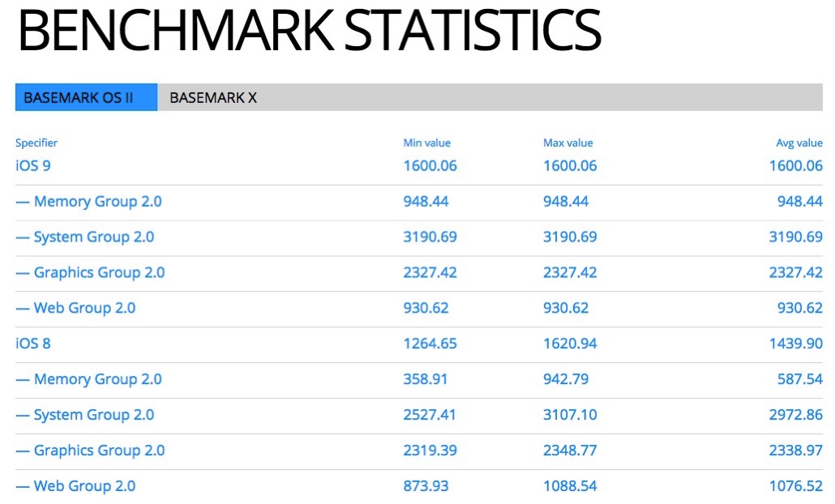Image resolution: width=835 pixels, height=504 pixels.
Task: Open the iOS 8 specifier link
Action: 33,344
